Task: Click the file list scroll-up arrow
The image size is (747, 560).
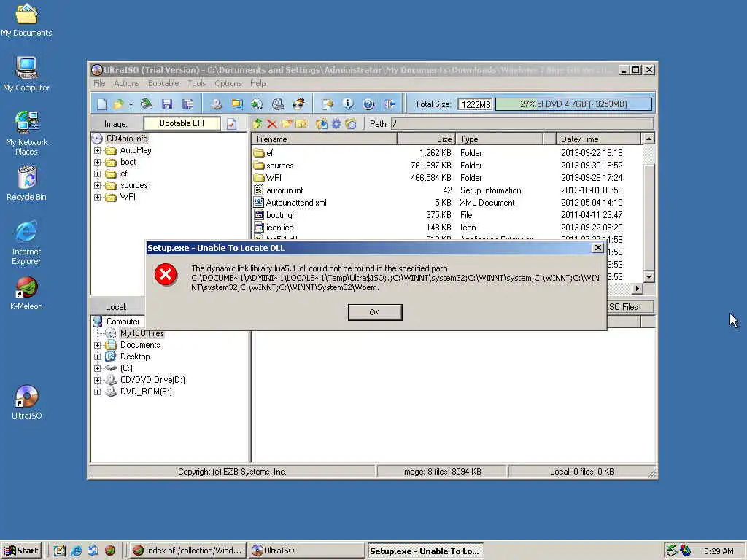Action: click(x=649, y=139)
